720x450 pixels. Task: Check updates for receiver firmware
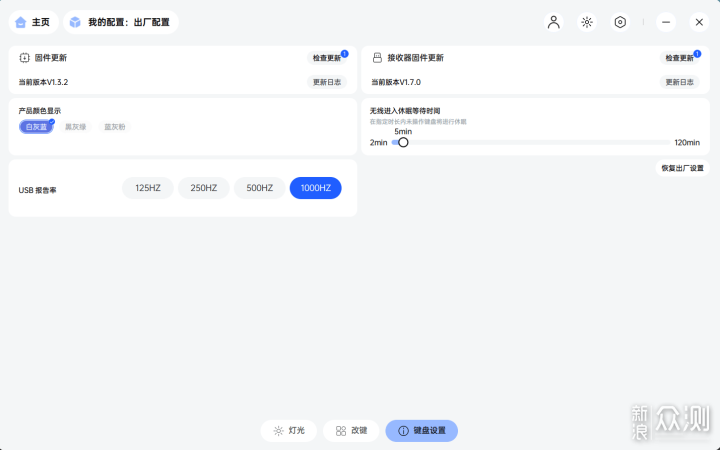[680, 58]
